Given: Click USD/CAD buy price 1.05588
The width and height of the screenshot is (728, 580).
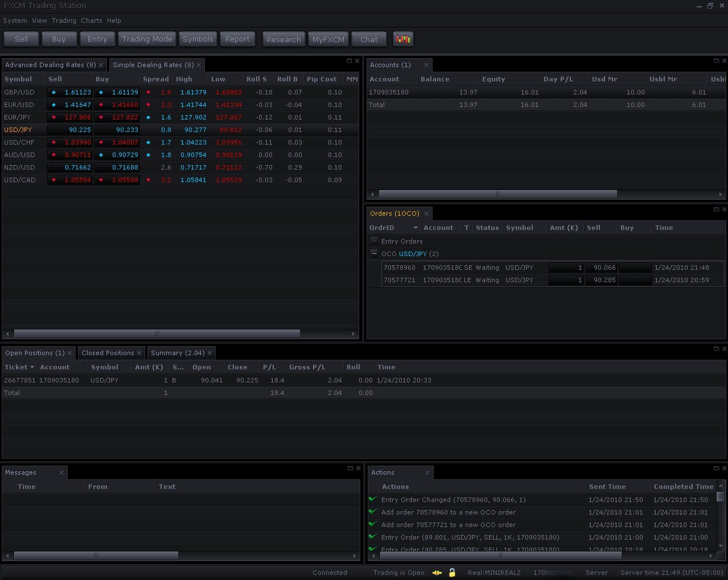Looking at the screenshot, I should pyautogui.click(x=117, y=180).
